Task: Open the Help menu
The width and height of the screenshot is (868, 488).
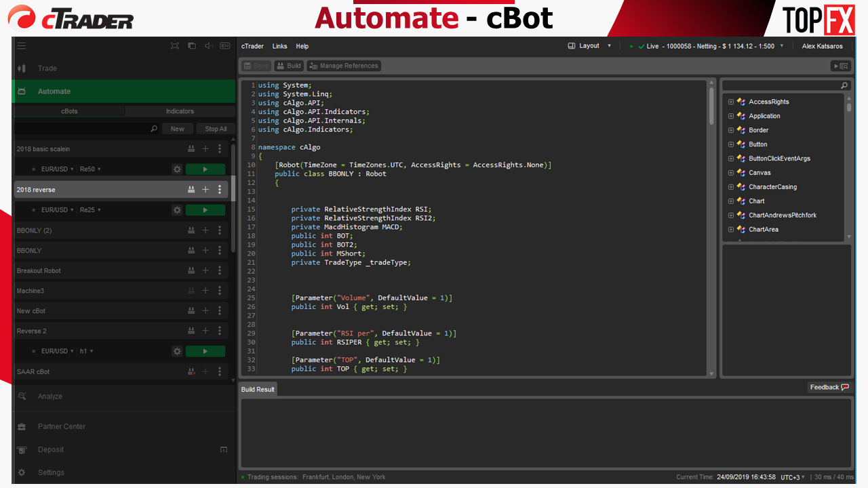Action: 302,46
